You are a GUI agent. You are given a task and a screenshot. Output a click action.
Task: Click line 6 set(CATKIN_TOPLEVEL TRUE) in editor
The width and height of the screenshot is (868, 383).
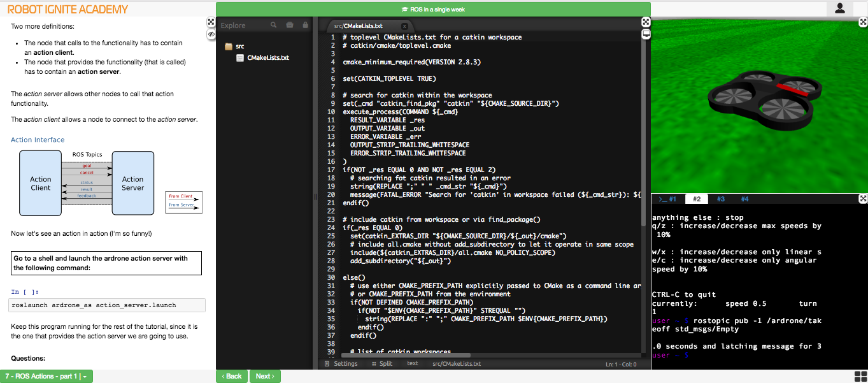tap(389, 78)
